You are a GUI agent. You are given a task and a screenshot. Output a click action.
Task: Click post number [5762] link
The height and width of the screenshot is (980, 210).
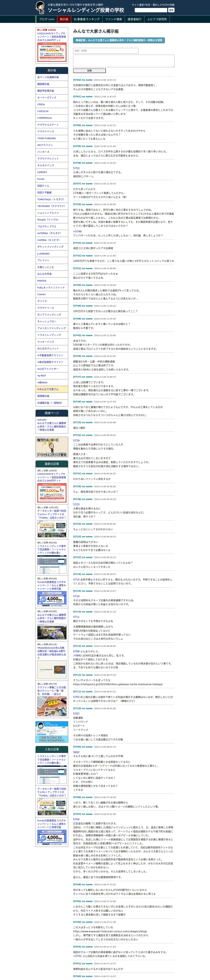(x=77, y=80)
